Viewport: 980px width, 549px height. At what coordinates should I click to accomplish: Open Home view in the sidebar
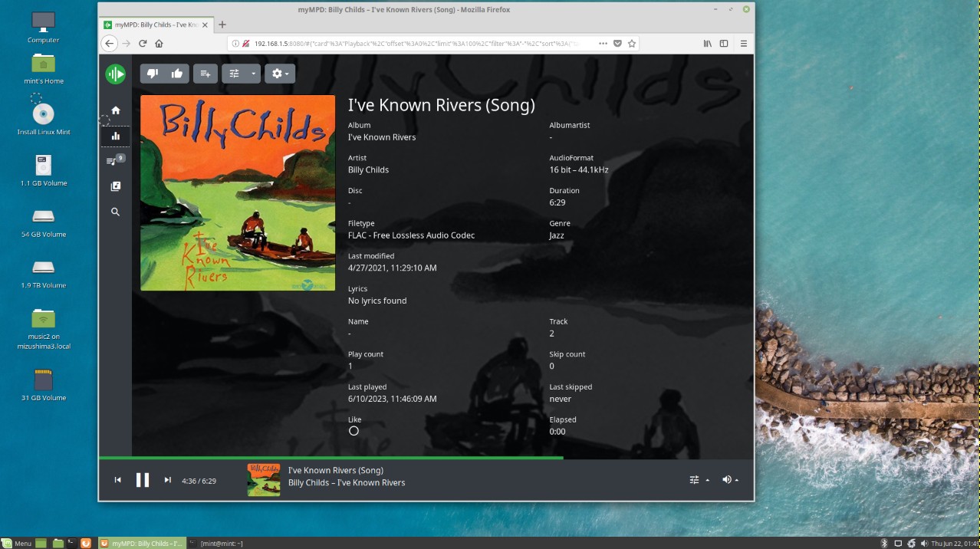point(116,110)
